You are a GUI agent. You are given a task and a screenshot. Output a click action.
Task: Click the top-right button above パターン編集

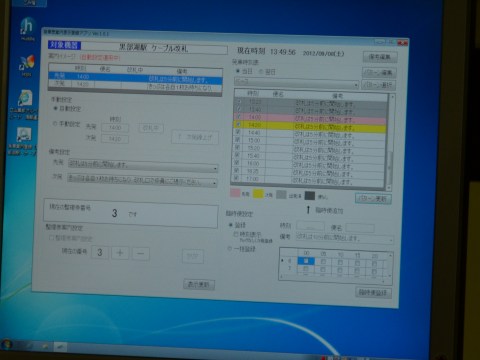click(x=380, y=57)
